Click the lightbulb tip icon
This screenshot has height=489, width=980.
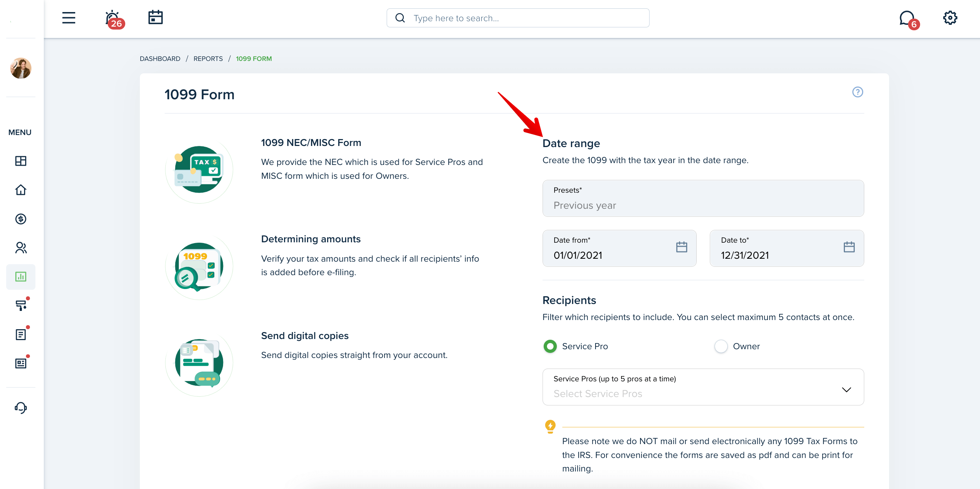[550, 426]
